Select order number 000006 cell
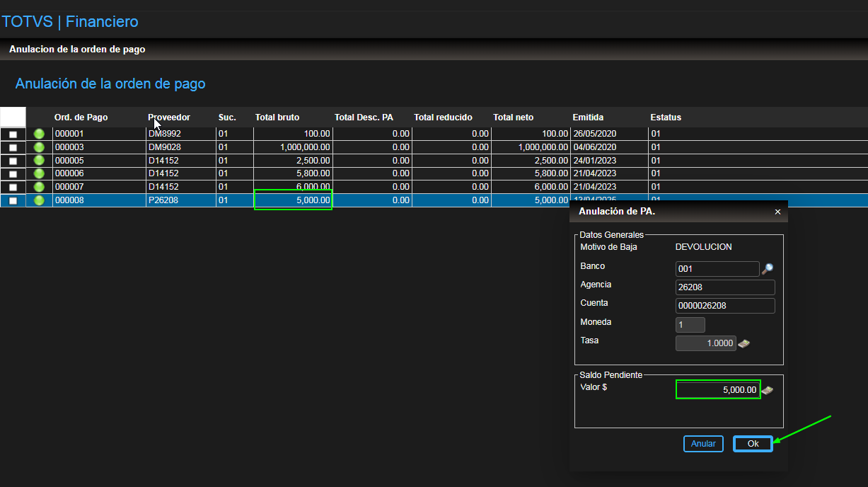Viewport: 868px width, 487px height. coord(98,173)
